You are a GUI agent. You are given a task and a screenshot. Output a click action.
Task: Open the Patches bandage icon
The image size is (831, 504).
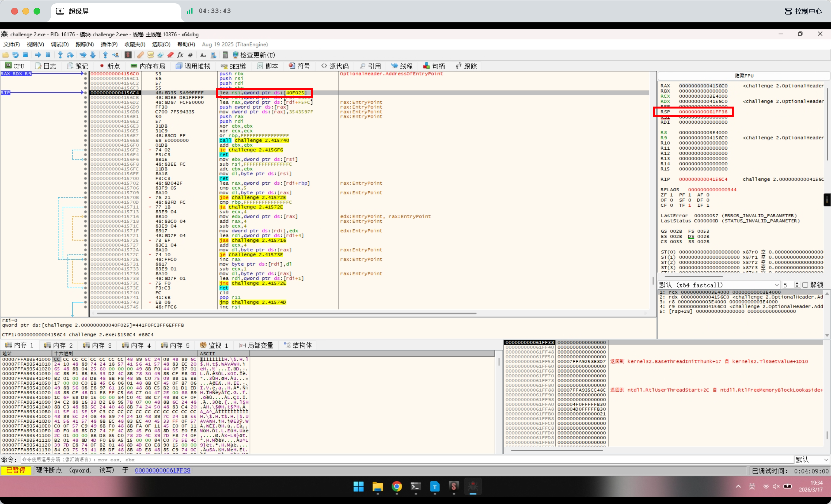coord(141,55)
